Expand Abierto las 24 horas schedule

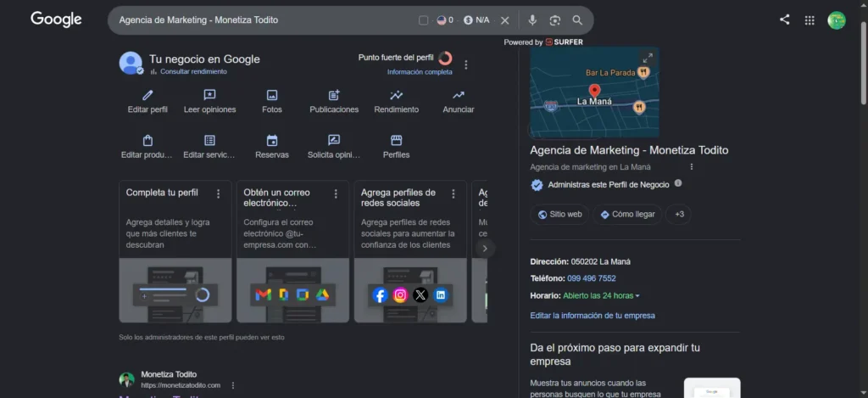602,295
